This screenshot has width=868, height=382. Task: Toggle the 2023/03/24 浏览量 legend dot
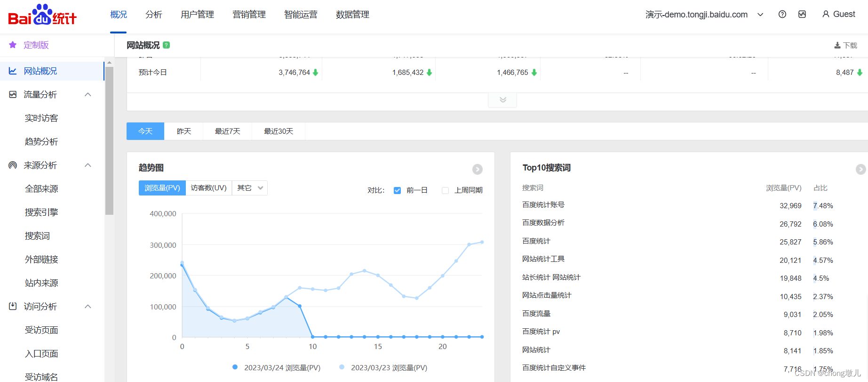coord(235,367)
